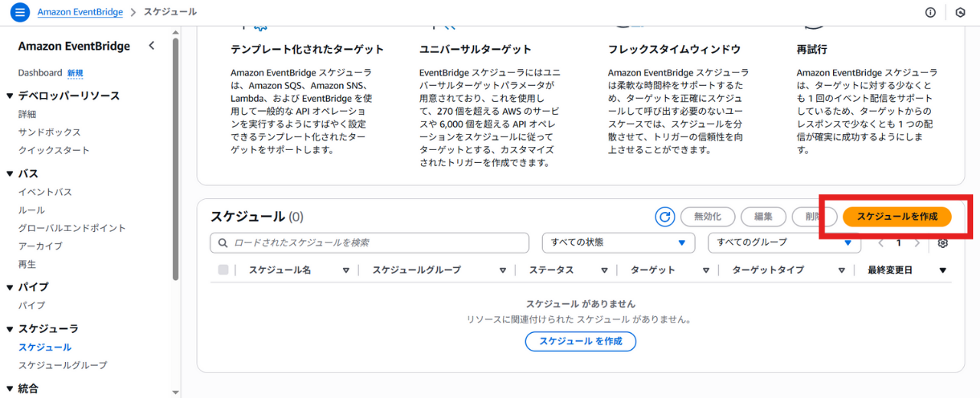Click the 無効化 button
This screenshot has height=398, width=980.
tap(707, 217)
